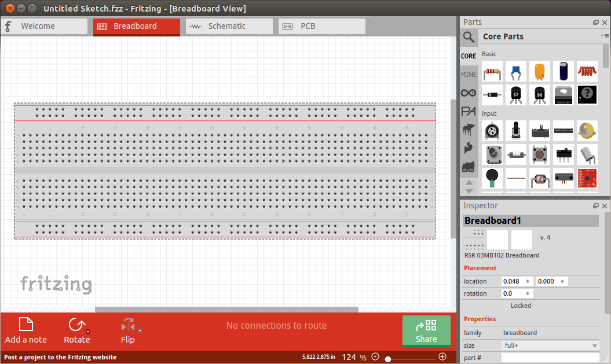The height and width of the screenshot is (364, 611).
Task: Select the mystery part with question mark
Action: click(587, 95)
